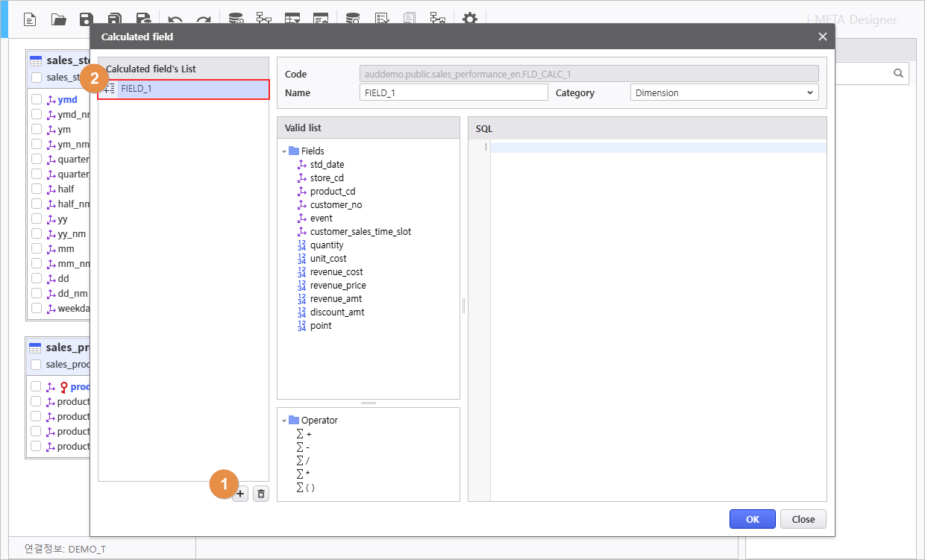The image size is (925, 560).
Task: Click the plus icon to add calculated field
Action: click(x=240, y=494)
